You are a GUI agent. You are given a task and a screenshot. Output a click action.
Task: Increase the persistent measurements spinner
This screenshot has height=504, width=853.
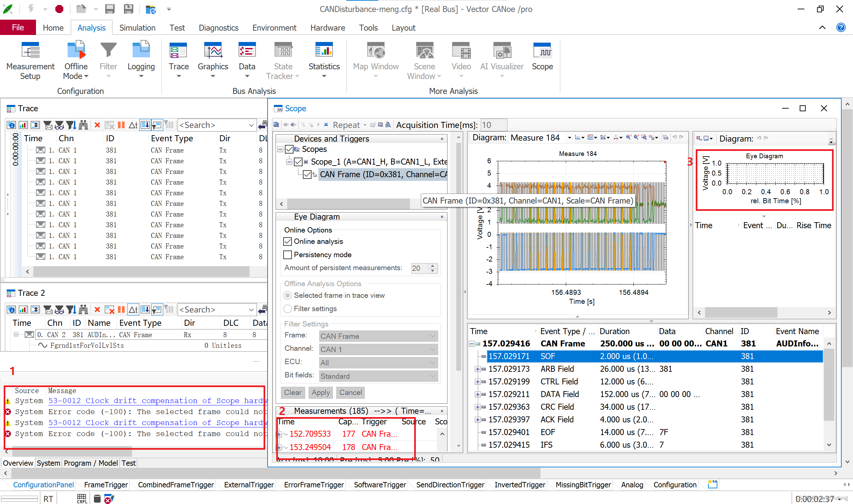pyautogui.click(x=432, y=265)
